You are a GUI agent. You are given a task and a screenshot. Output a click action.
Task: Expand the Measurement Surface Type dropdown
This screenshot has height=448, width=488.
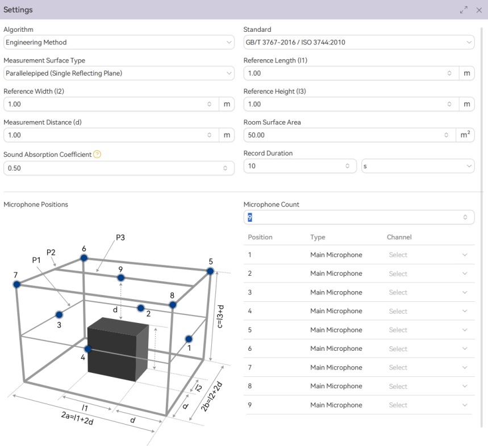point(118,73)
